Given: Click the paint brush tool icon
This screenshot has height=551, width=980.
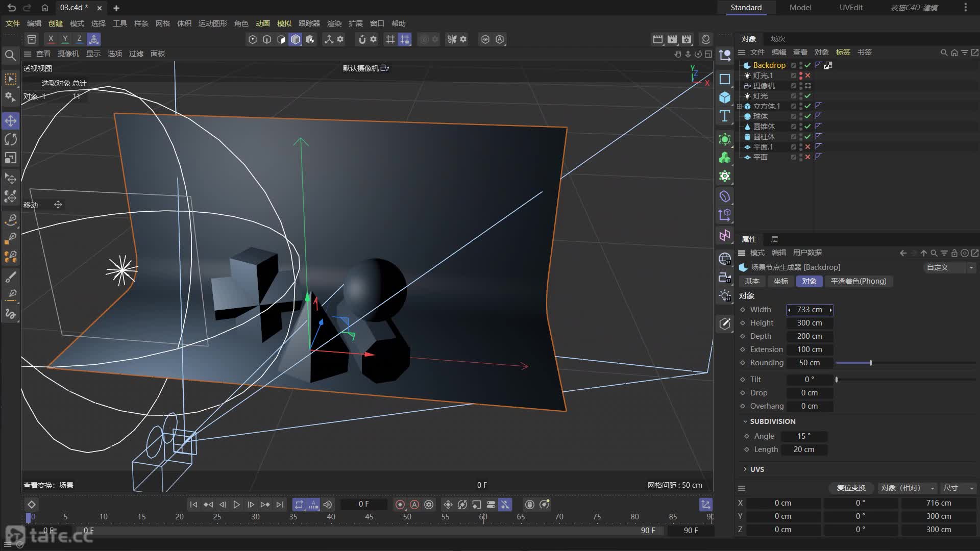Looking at the screenshot, I should tap(11, 277).
